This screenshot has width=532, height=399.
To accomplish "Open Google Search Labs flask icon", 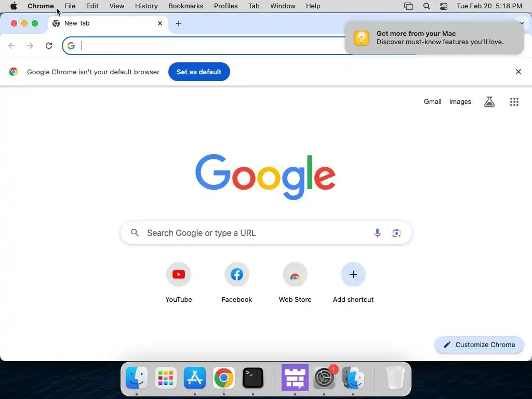I will (x=489, y=102).
